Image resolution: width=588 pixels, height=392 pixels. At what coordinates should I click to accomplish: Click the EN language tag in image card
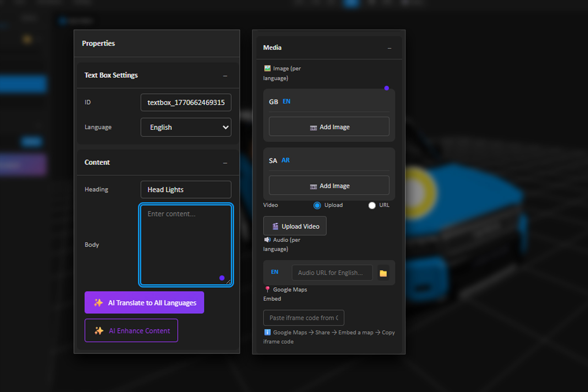[286, 101]
